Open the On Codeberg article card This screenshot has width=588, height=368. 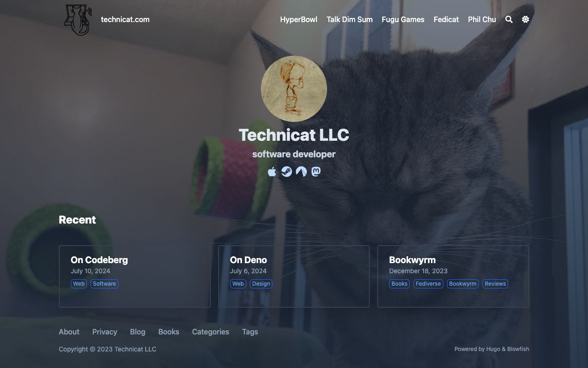pyautogui.click(x=135, y=276)
